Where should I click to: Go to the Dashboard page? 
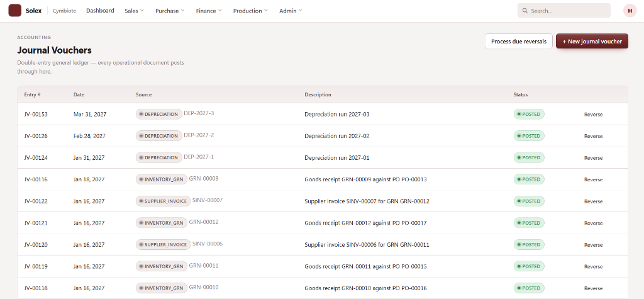coord(100,11)
